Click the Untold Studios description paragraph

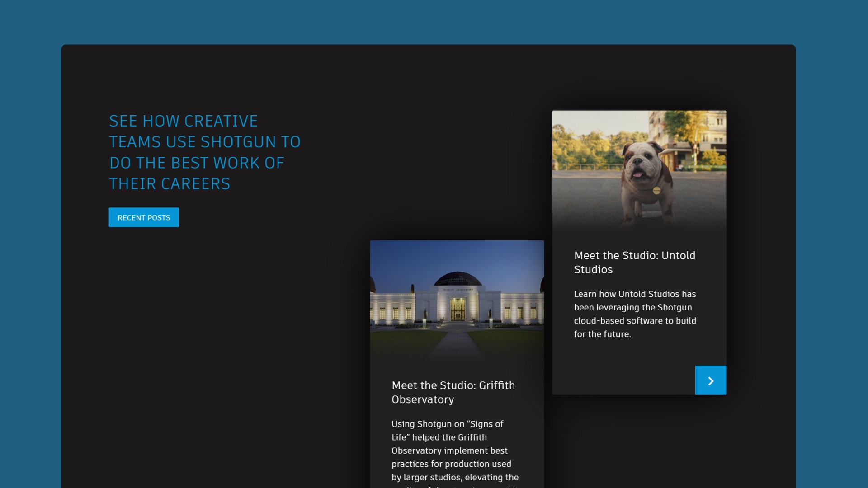click(635, 314)
